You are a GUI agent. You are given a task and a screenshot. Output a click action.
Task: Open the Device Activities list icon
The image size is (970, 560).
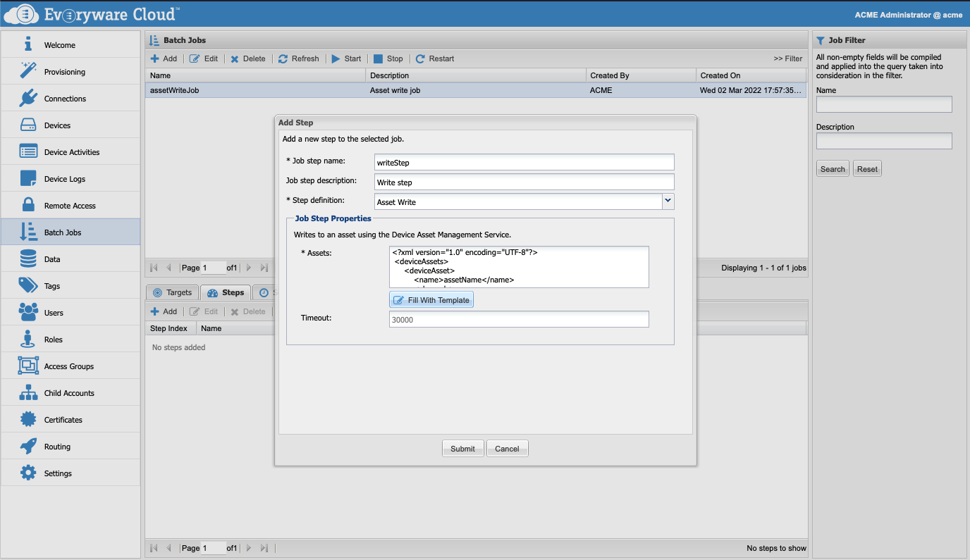click(28, 151)
